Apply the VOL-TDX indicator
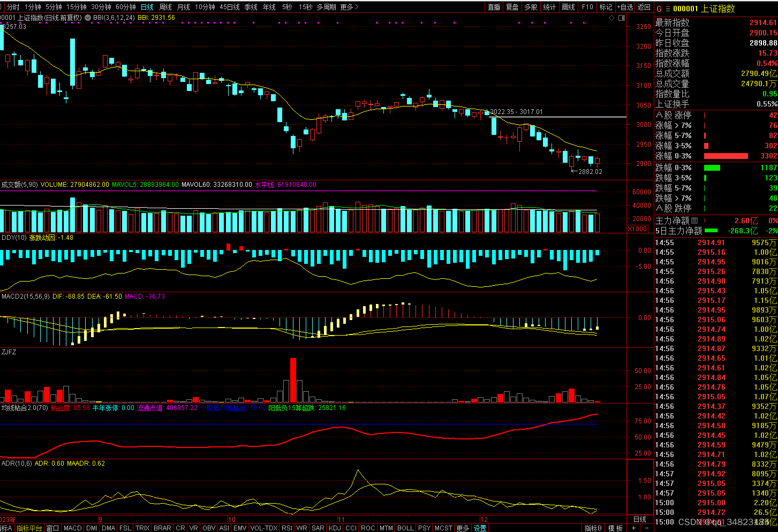Viewport: 778px width, 532px height. [264, 528]
